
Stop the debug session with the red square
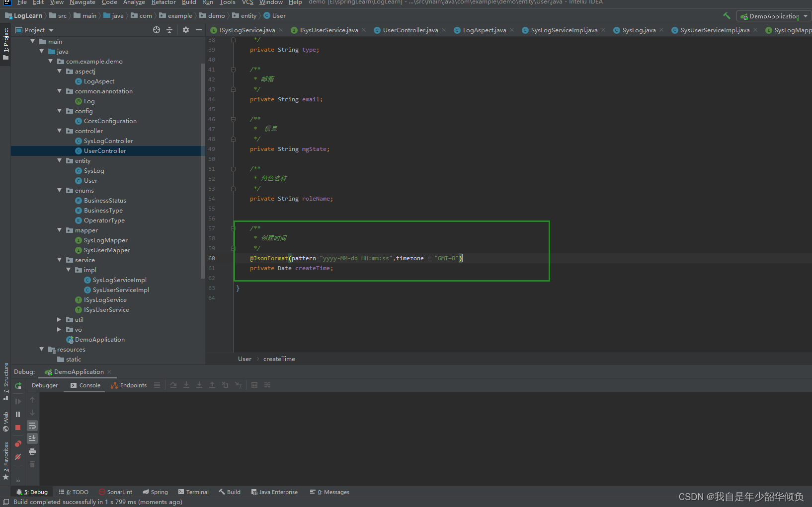coord(18,427)
